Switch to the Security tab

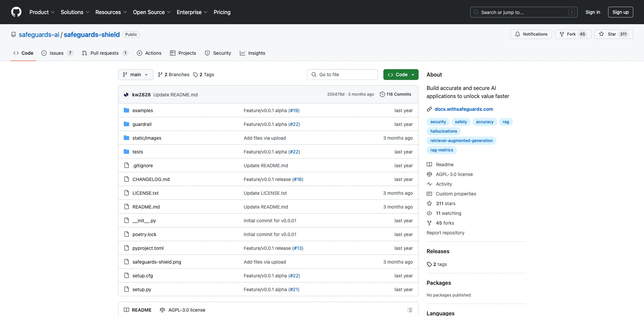(x=218, y=53)
